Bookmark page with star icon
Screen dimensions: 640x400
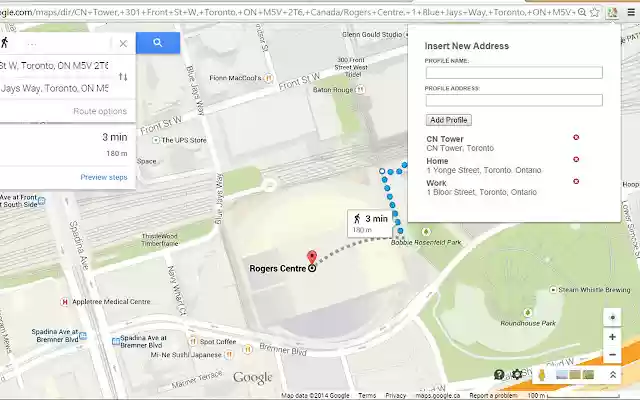click(x=595, y=12)
